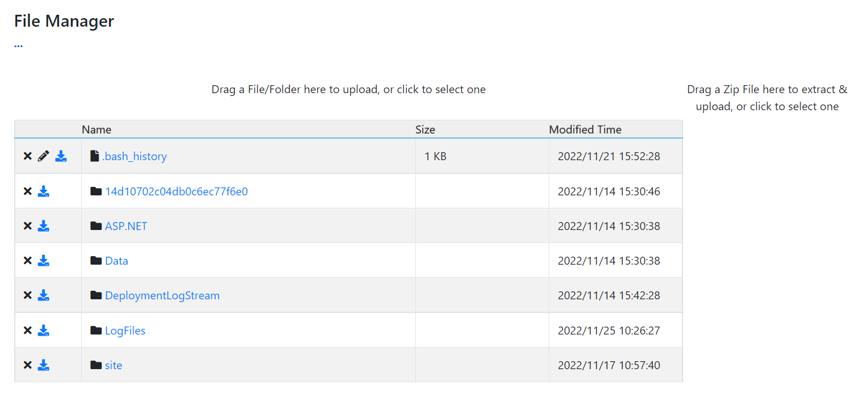Enter the site folder
This screenshot has width=868, height=393.
(x=113, y=365)
